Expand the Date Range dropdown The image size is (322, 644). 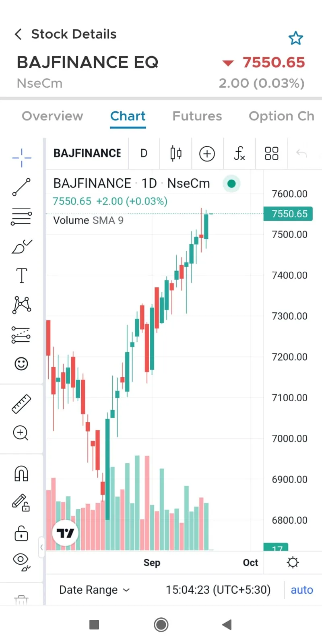pos(95,590)
